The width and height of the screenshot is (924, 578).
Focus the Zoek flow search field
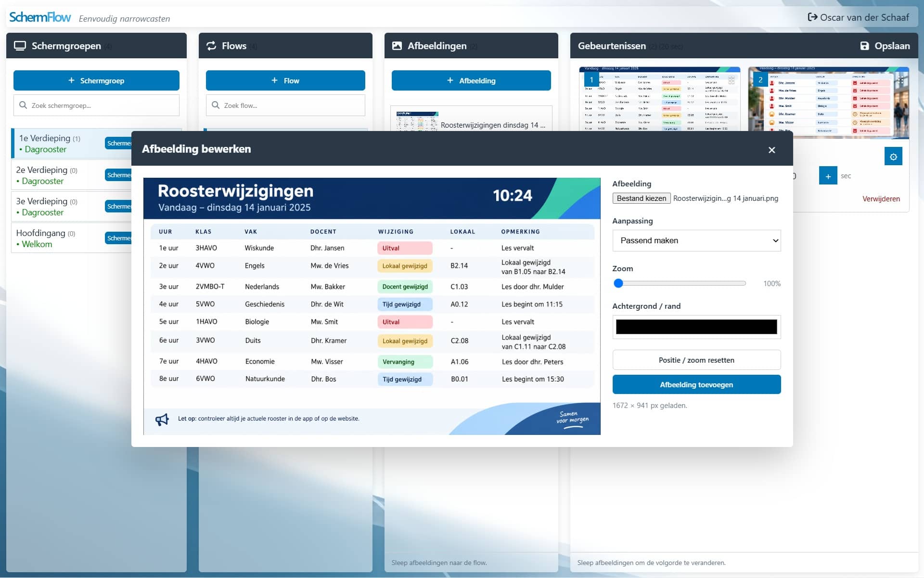285,105
